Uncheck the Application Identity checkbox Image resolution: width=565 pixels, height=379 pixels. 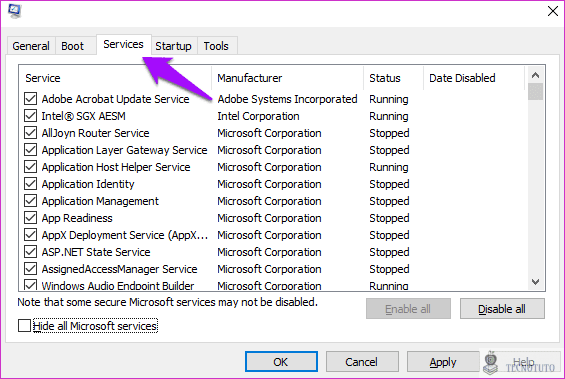tap(30, 184)
